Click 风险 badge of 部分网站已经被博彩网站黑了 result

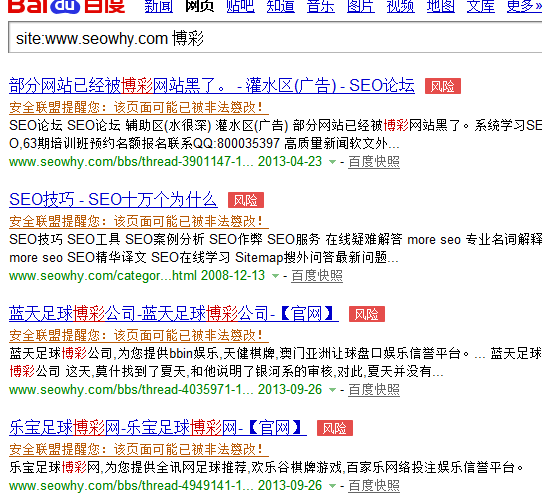coord(443,86)
